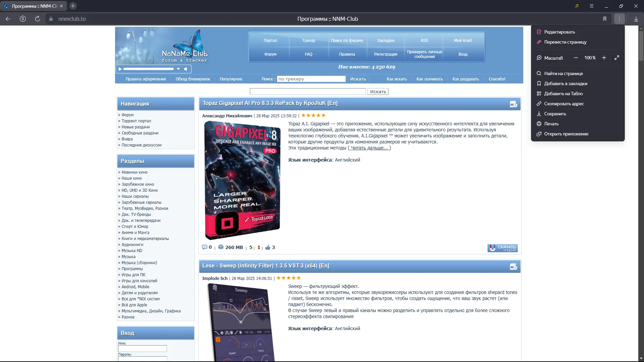Screen dimensions: 644x362
Task: Click the 'Читать дальше...' link
Action: tap(369, 148)
